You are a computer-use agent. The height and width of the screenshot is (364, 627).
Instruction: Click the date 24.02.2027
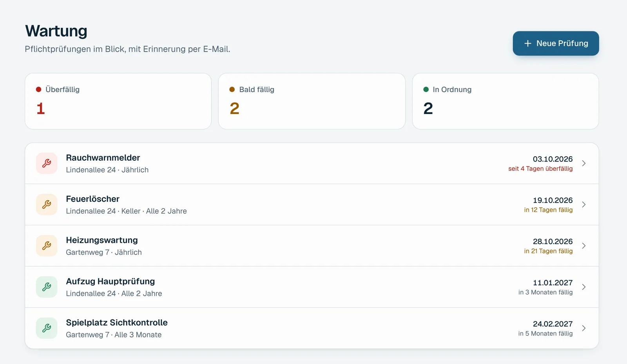point(553,324)
